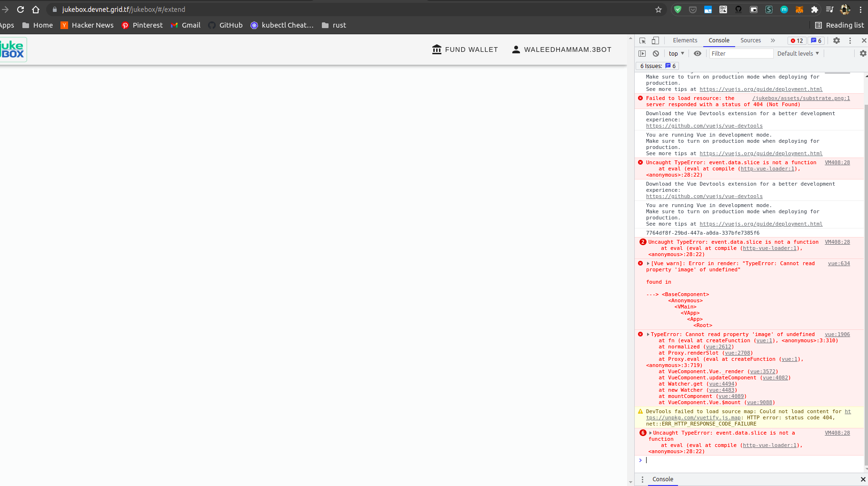Go to browser home page icon

[x=36, y=10]
